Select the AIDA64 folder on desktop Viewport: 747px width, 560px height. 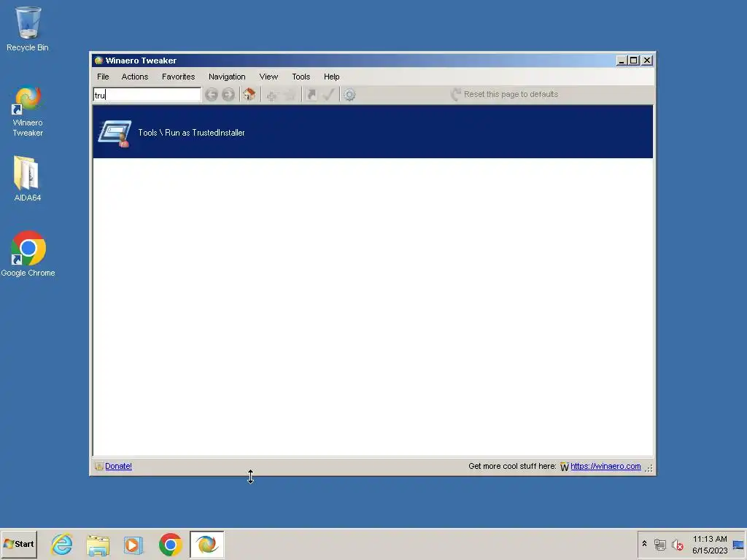28,179
